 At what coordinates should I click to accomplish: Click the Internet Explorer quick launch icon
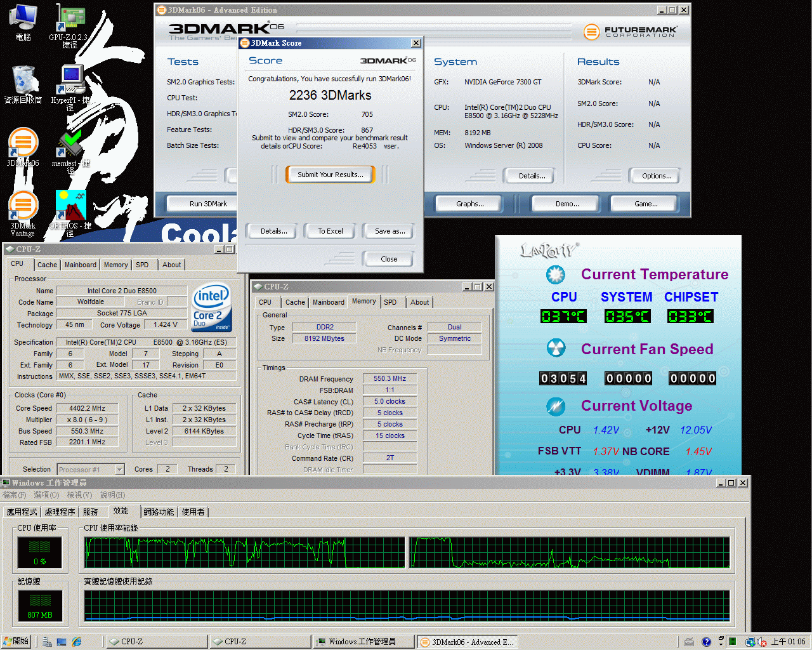77,642
